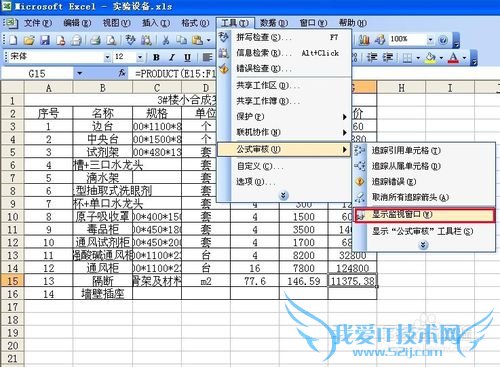Image resolution: width=500 pixels, height=367 pixels.
Task: Click the Print icon in the toolbar
Action: click(x=95, y=40)
